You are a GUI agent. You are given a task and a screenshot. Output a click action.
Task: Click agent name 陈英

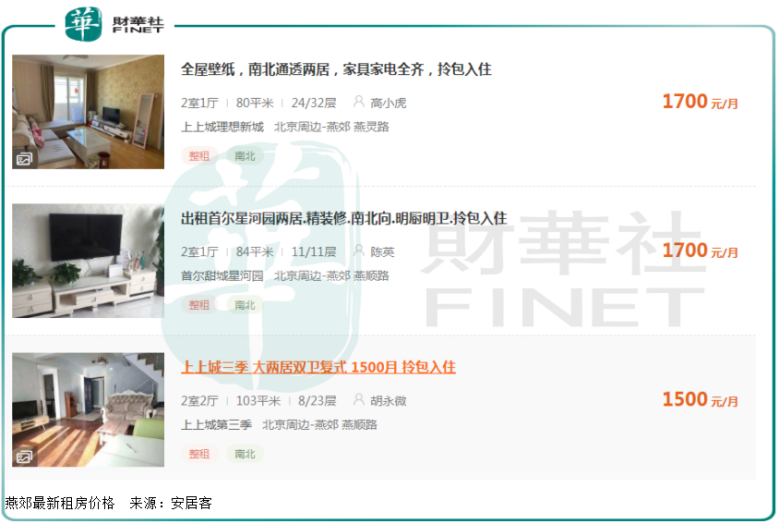coord(382,252)
